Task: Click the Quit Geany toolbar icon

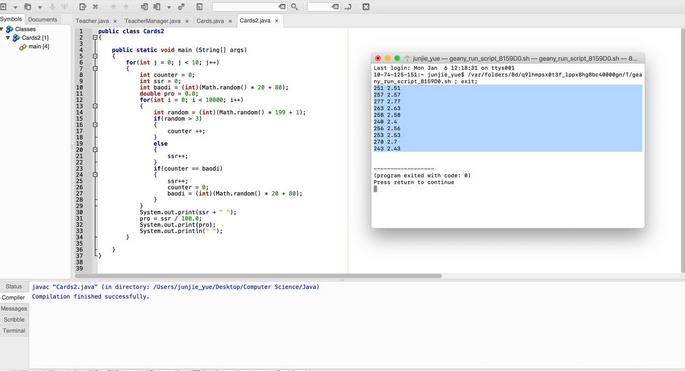Action: (x=366, y=7)
